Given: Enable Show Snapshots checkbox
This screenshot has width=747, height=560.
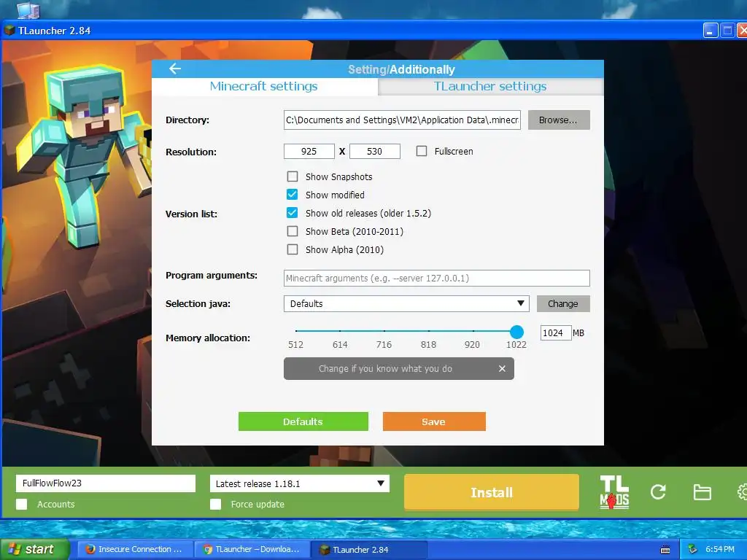Looking at the screenshot, I should 292,176.
